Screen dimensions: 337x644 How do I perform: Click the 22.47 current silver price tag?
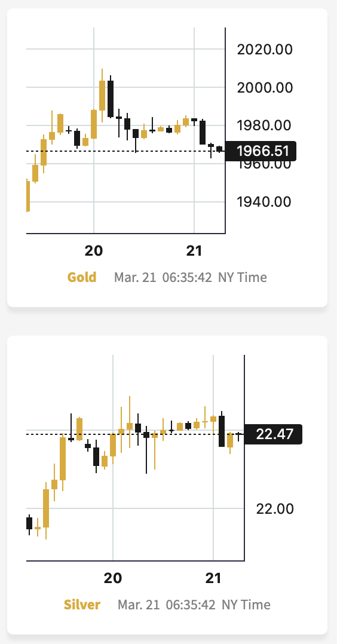(274, 434)
